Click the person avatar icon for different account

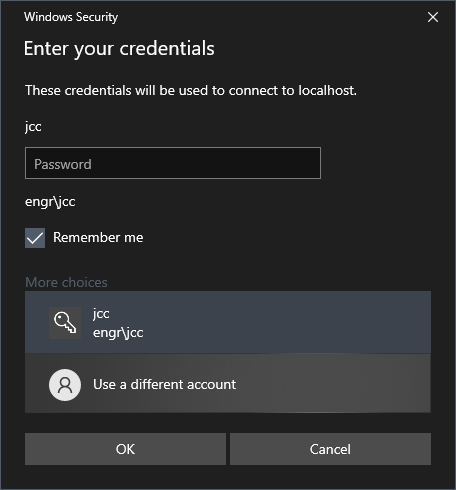tap(65, 385)
